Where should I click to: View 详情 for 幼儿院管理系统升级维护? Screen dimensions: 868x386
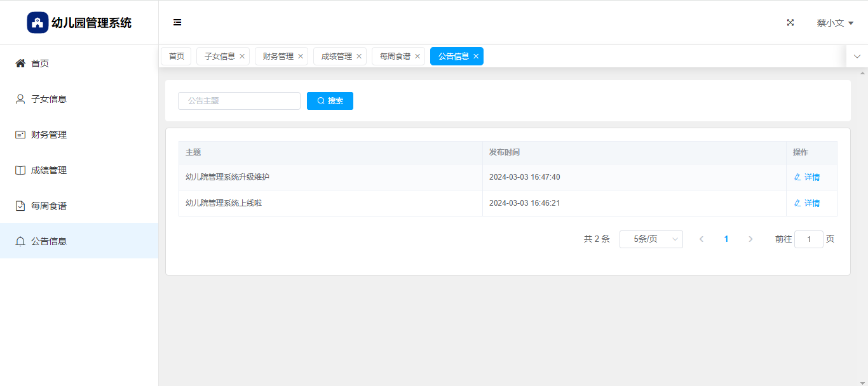tap(807, 177)
